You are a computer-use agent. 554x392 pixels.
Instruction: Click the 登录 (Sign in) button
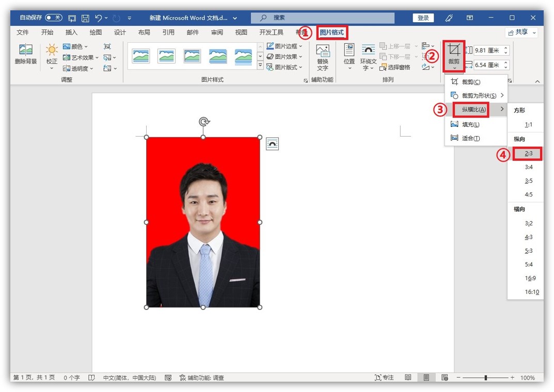point(423,17)
